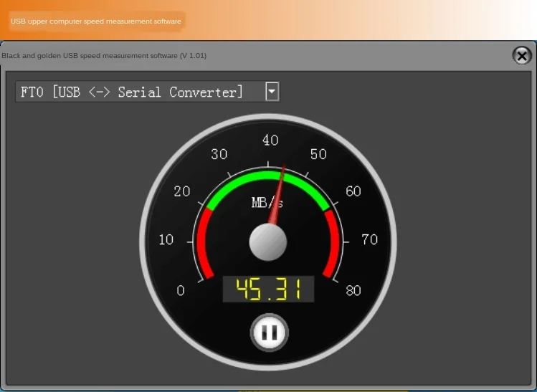Click the 60 mark on the gauge
The image size is (537, 392).
click(x=353, y=191)
